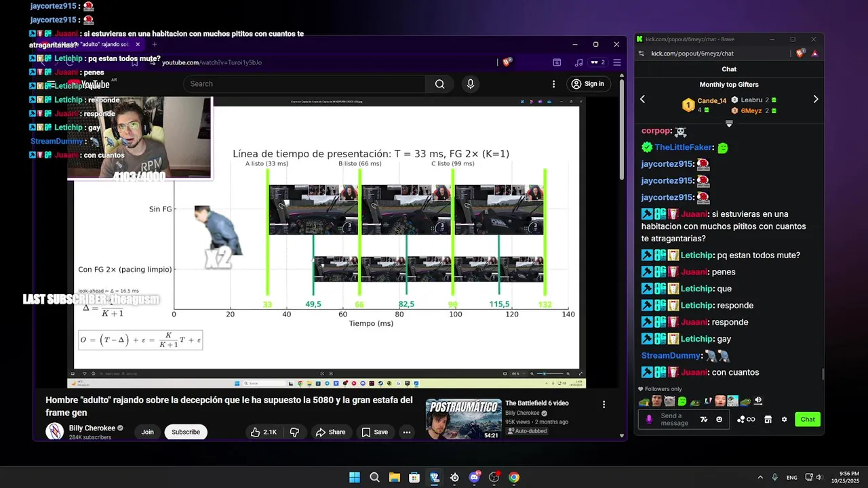This screenshot has width=868, height=488.
Task: Open Billy Cherokee channel avatar
Action: click(54, 431)
